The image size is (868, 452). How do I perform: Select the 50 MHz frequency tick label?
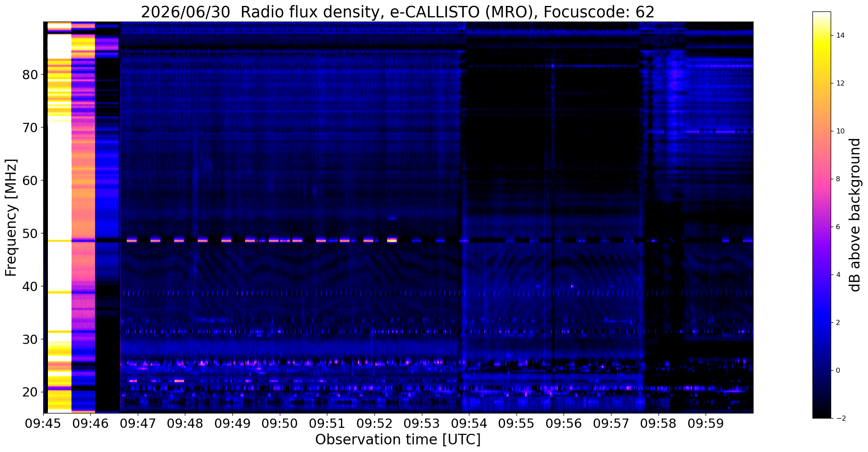click(x=30, y=233)
